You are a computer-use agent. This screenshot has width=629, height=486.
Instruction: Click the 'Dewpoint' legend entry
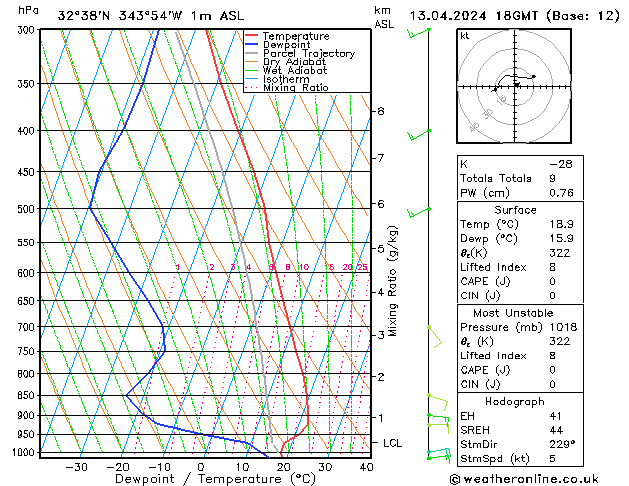pyautogui.click(x=286, y=45)
